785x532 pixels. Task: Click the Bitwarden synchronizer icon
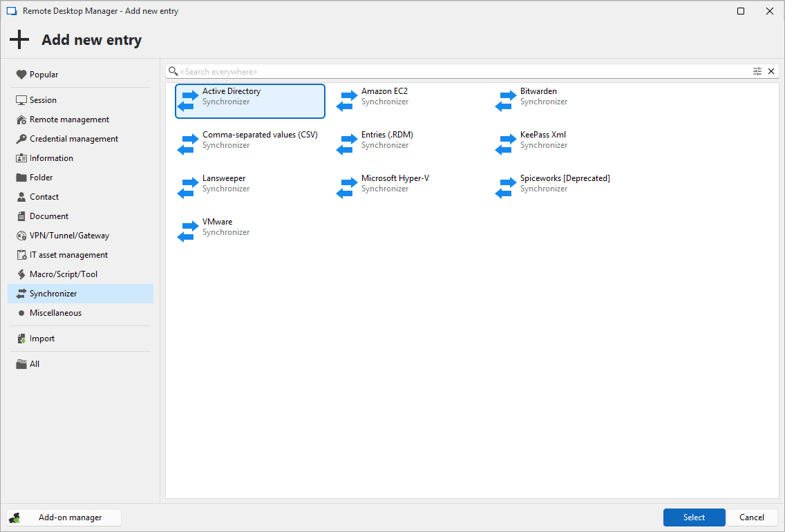pos(506,101)
